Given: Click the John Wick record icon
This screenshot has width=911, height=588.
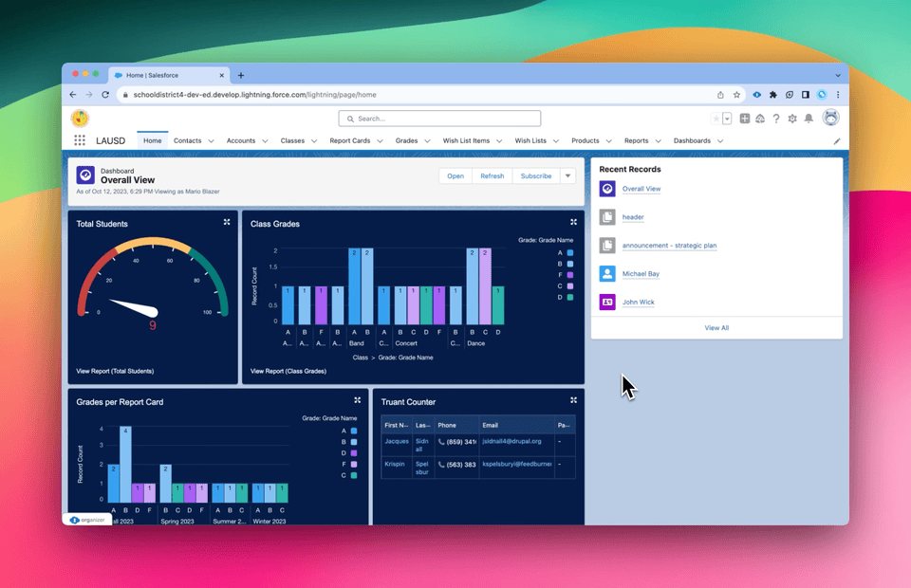Looking at the screenshot, I should point(607,302).
